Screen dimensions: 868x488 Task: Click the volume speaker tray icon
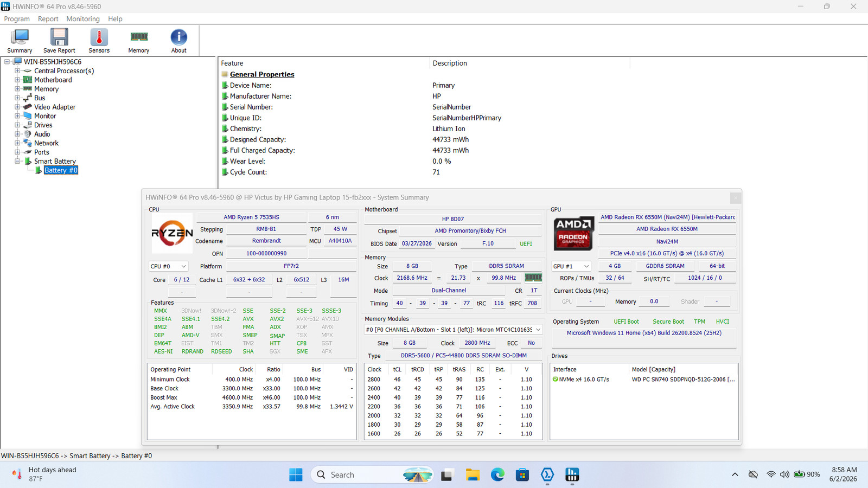pos(784,474)
